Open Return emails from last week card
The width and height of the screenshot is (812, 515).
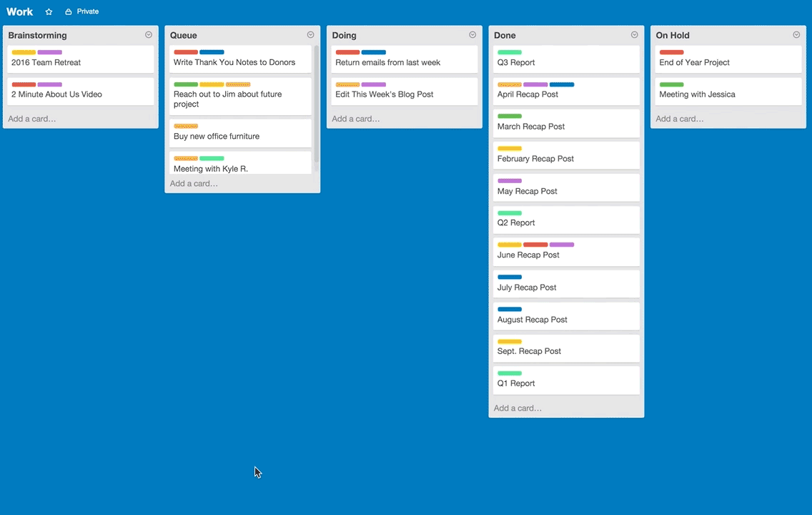[x=388, y=63]
